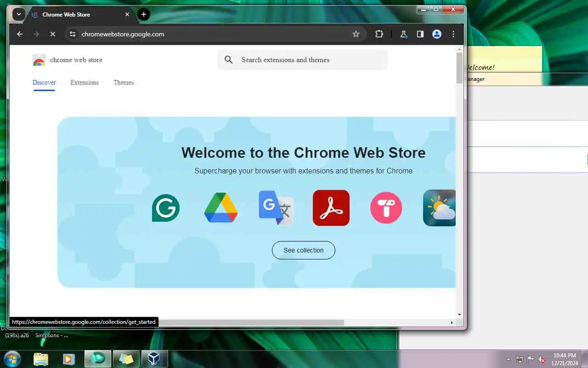Focus the Search extensions and themes field
588x368 pixels.
pos(303,60)
